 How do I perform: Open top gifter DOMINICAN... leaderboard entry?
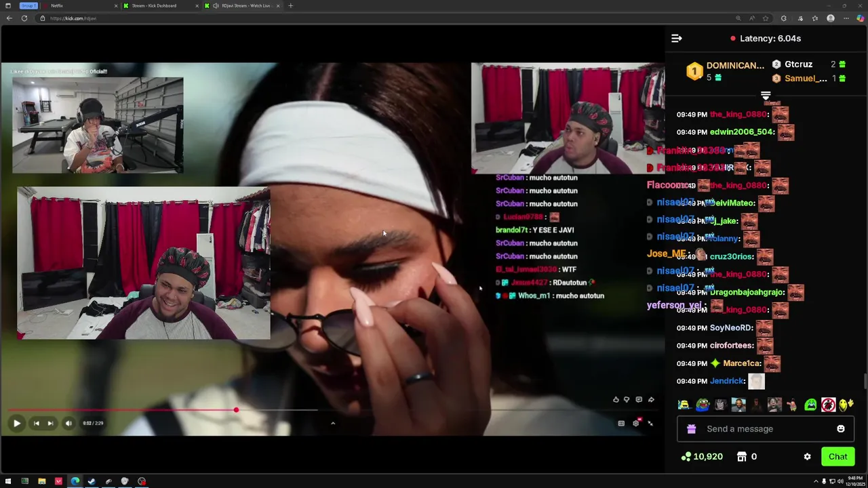click(726, 71)
